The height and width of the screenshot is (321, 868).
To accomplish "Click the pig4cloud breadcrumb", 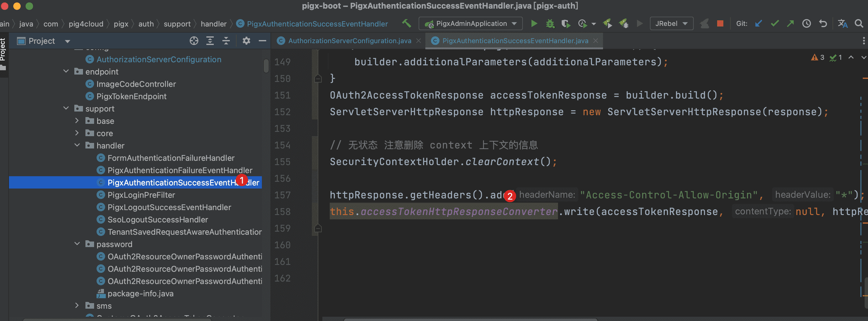I will click(x=86, y=24).
